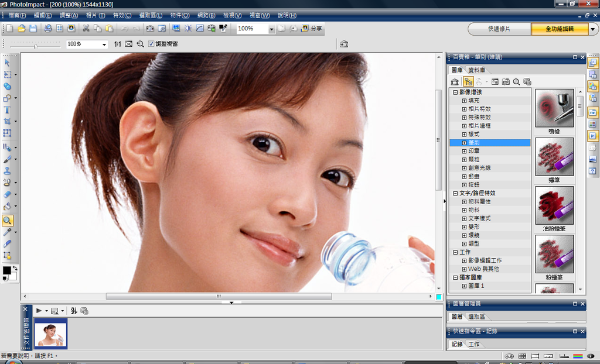Click the 全功能編輯 mode button

(x=560, y=29)
